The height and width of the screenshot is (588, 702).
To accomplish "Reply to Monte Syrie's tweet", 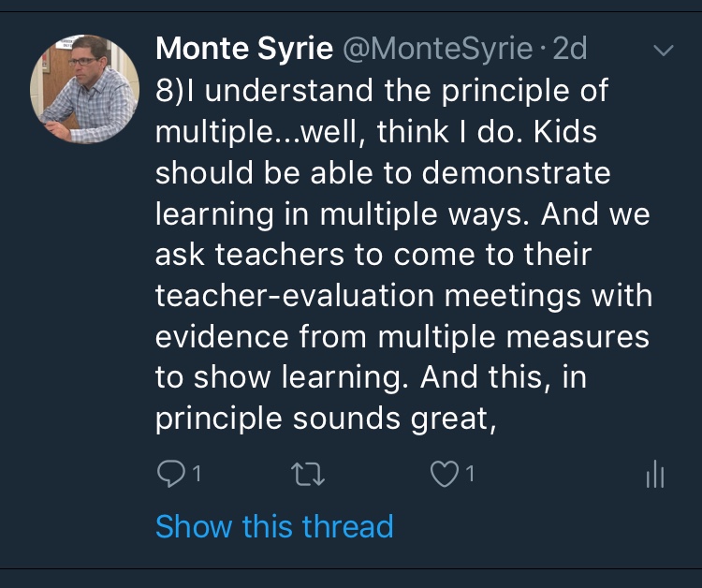I will click(168, 476).
